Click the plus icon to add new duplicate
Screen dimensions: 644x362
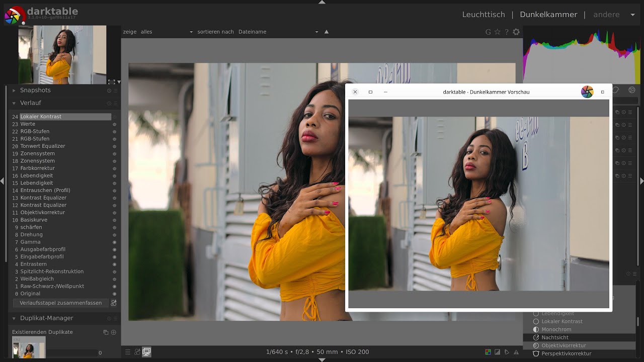114,332
